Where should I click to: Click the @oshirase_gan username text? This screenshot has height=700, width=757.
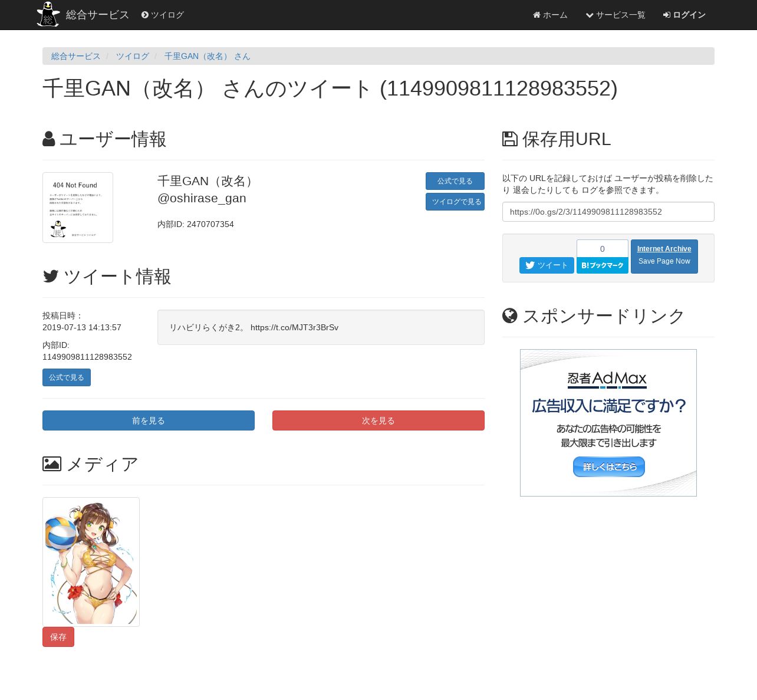click(x=202, y=198)
